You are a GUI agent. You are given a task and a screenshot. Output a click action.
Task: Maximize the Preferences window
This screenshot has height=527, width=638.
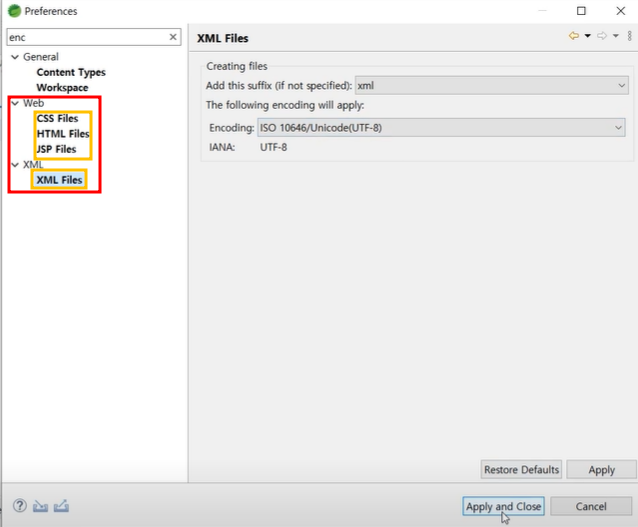click(581, 11)
